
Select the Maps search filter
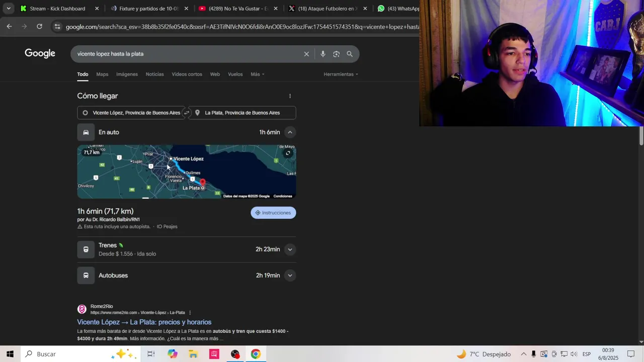tap(102, 74)
